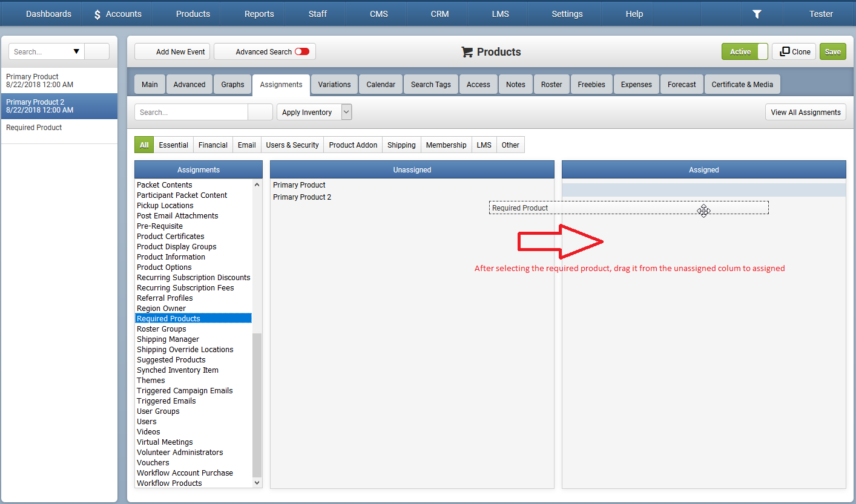Toggle the Advanced Search switch
The width and height of the screenshot is (856, 504).
point(302,51)
